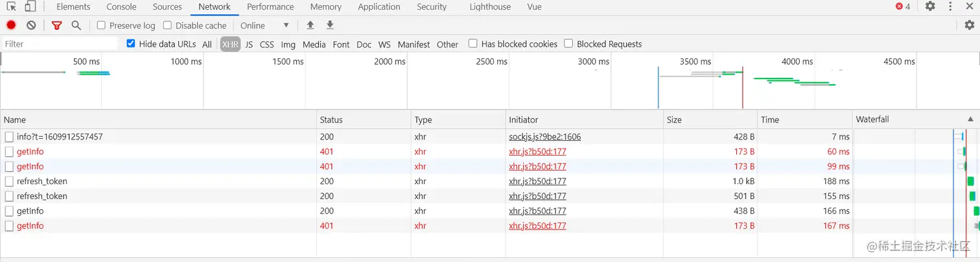Sort by Waterfall column arrow

point(970,119)
